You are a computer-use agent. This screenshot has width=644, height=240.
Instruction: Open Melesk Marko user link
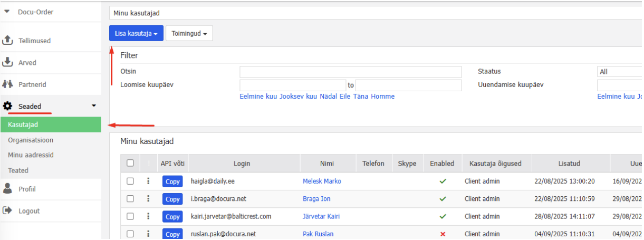pos(322,181)
